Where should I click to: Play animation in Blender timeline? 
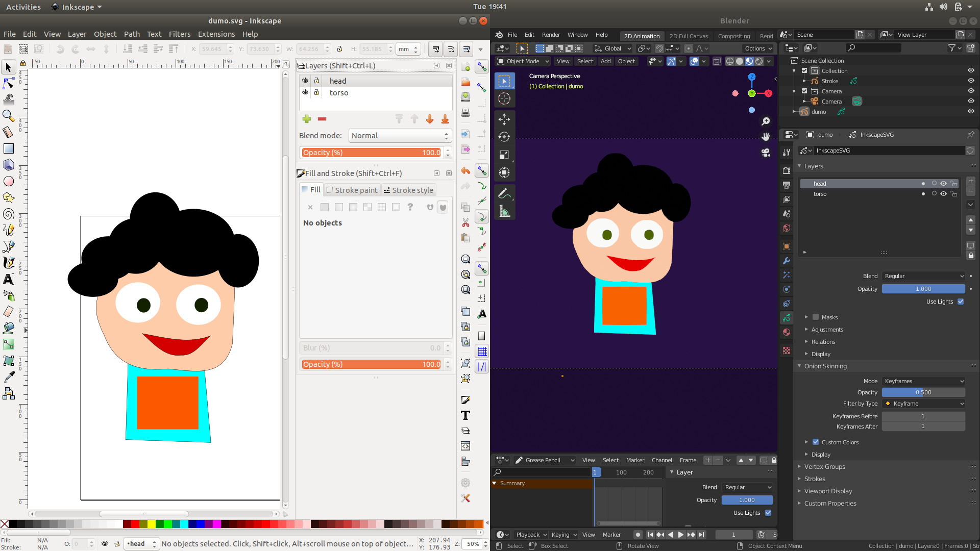click(x=680, y=535)
